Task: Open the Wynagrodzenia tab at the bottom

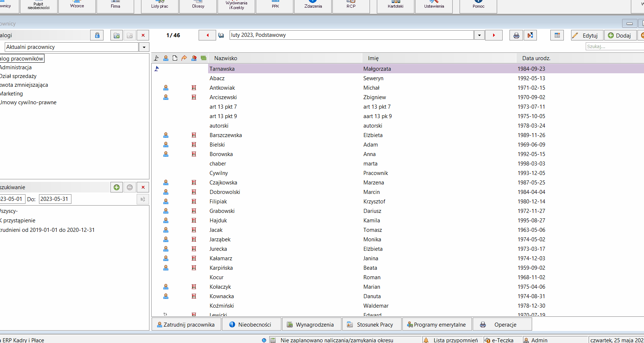Action: [x=312, y=324]
